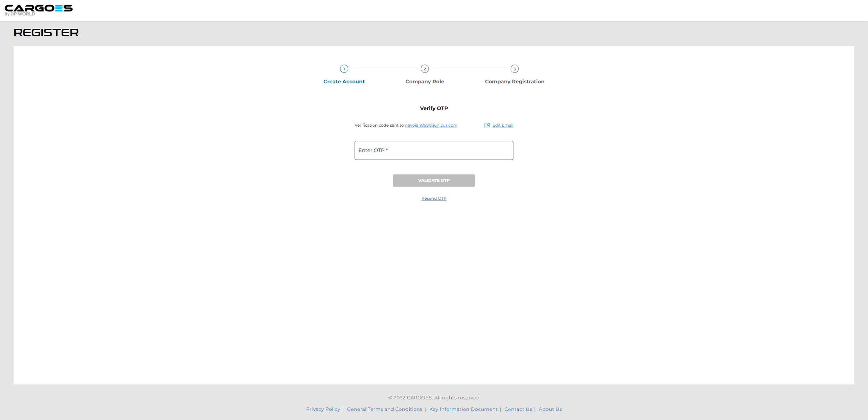Screen dimensions: 868x420
Task: Open Key Information Document link
Action: point(463,409)
